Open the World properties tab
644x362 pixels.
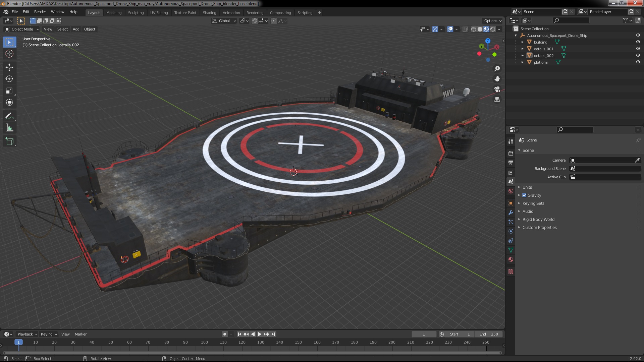pyautogui.click(x=511, y=191)
